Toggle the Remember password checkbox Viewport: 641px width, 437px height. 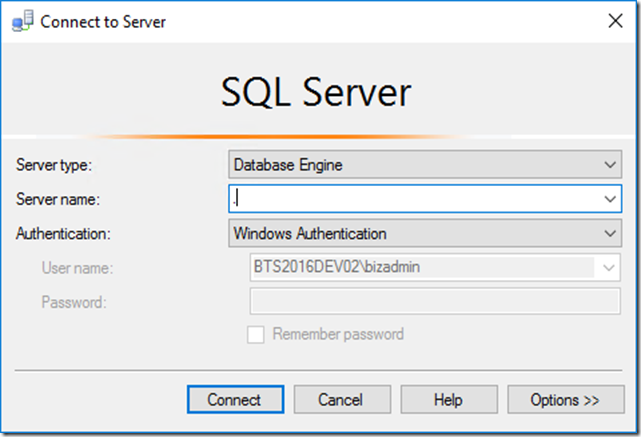tap(256, 334)
